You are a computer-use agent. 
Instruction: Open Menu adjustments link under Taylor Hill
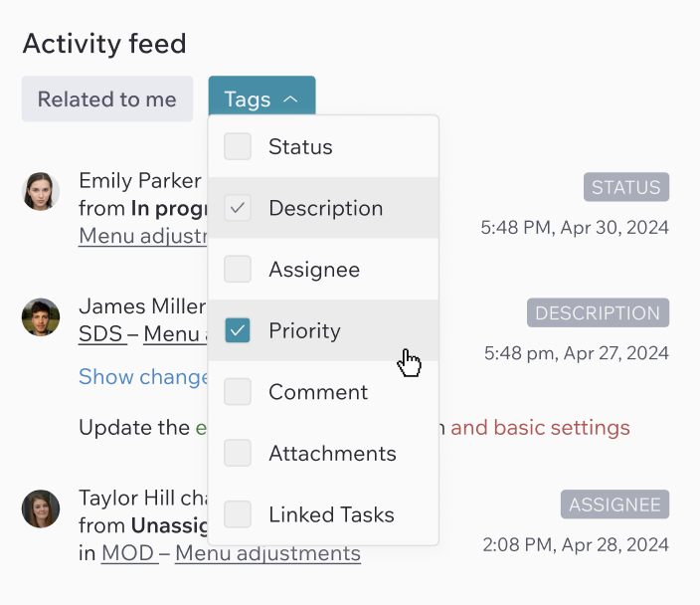point(267,553)
